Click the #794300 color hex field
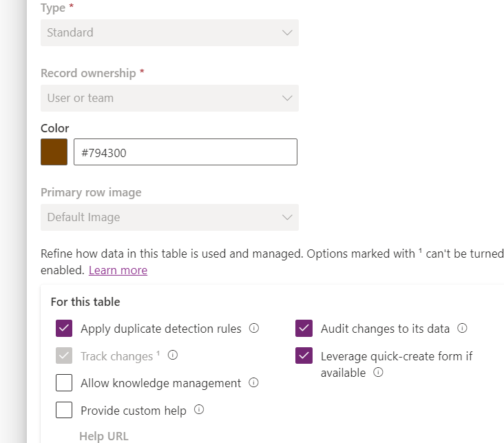The width and height of the screenshot is (504, 443). pos(185,152)
